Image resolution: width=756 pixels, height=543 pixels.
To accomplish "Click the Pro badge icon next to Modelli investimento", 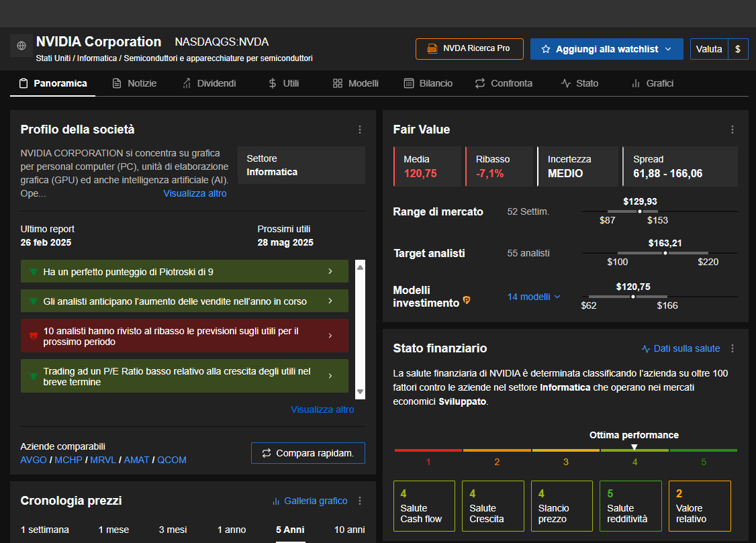I will [466, 300].
